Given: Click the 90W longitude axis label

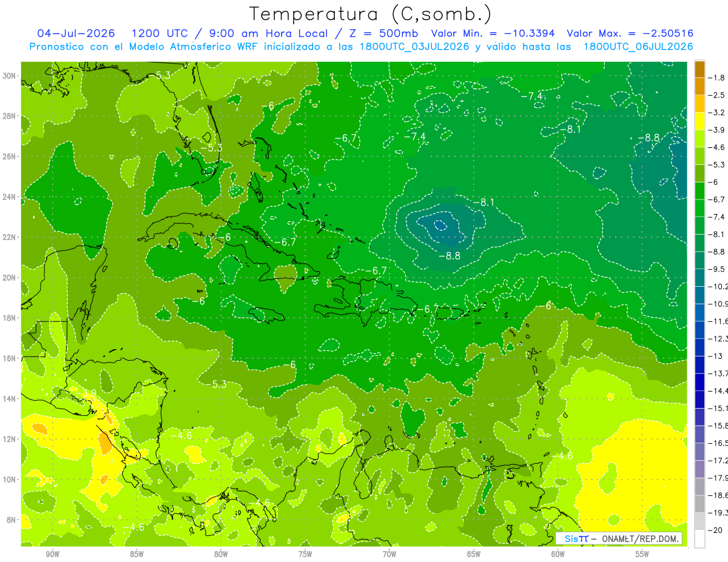Looking at the screenshot, I should (x=53, y=554).
